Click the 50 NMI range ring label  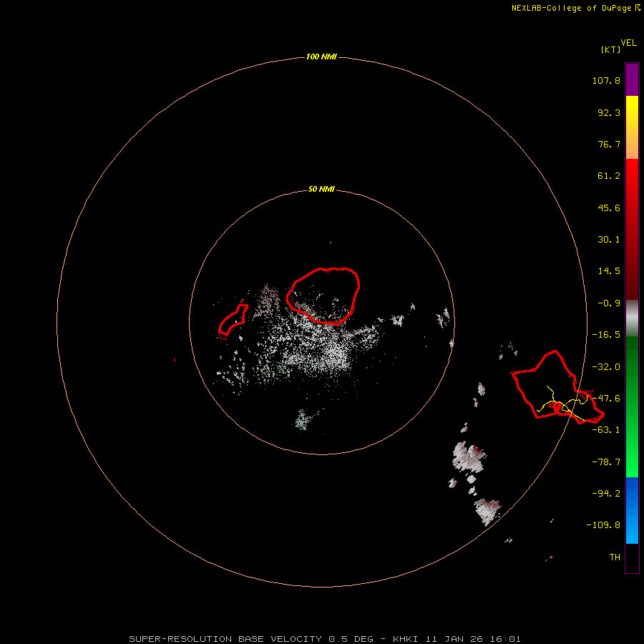pos(321,190)
